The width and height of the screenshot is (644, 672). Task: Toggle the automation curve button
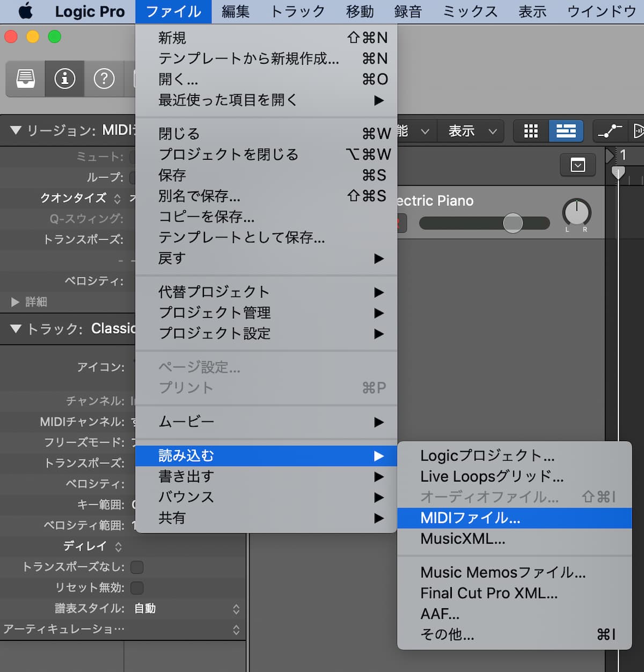pyautogui.click(x=610, y=131)
